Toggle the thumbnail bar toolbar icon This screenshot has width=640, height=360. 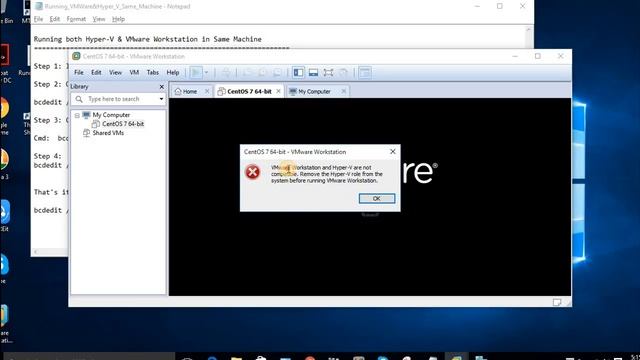313,73
